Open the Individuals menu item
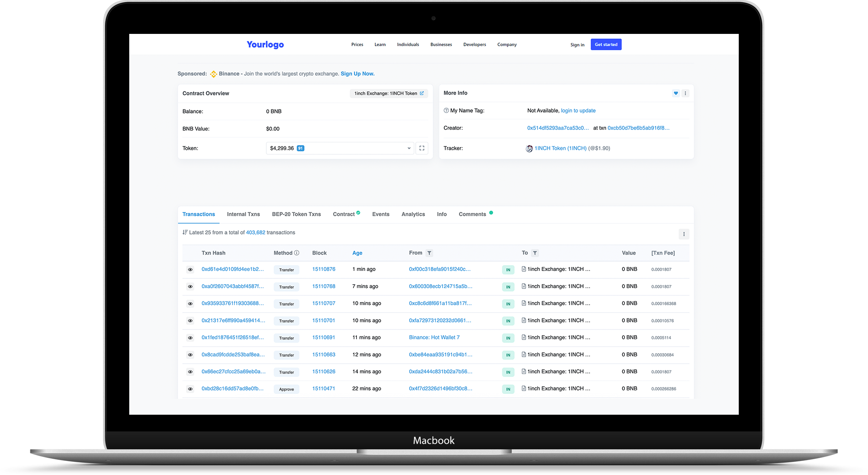 point(408,44)
